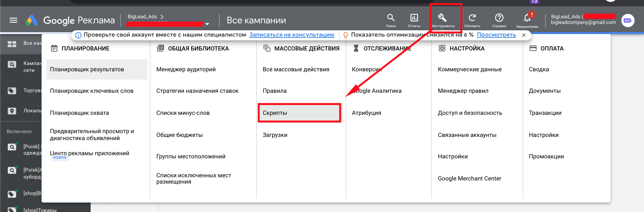Open Центр рекламы приложений

click(x=90, y=153)
